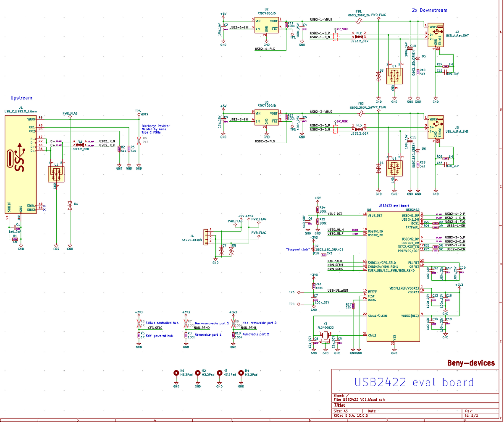This screenshot has height=423, width=504.
Task: Select the U5 ESD array symbol
Action: [394, 169]
